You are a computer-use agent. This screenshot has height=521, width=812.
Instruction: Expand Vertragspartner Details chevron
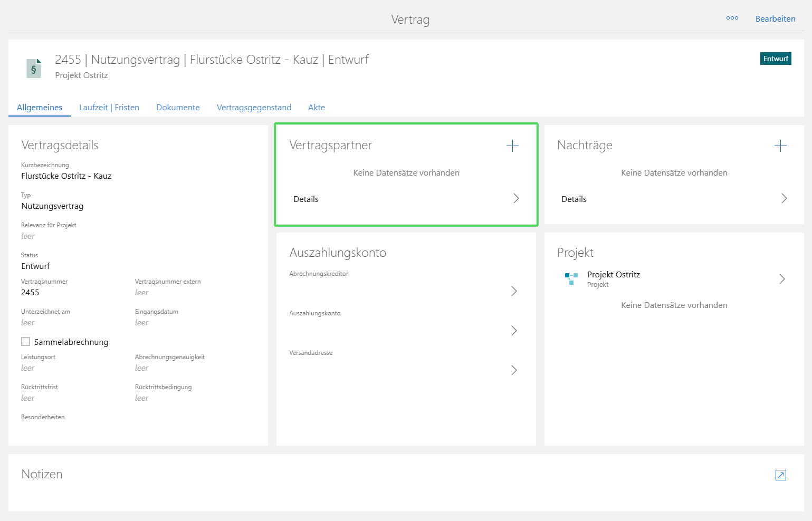(x=516, y=198)
